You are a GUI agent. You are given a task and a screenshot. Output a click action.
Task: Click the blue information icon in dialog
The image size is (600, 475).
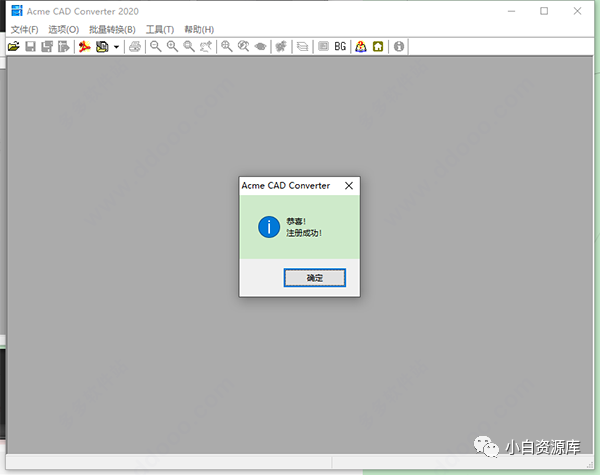pos(269,227)
